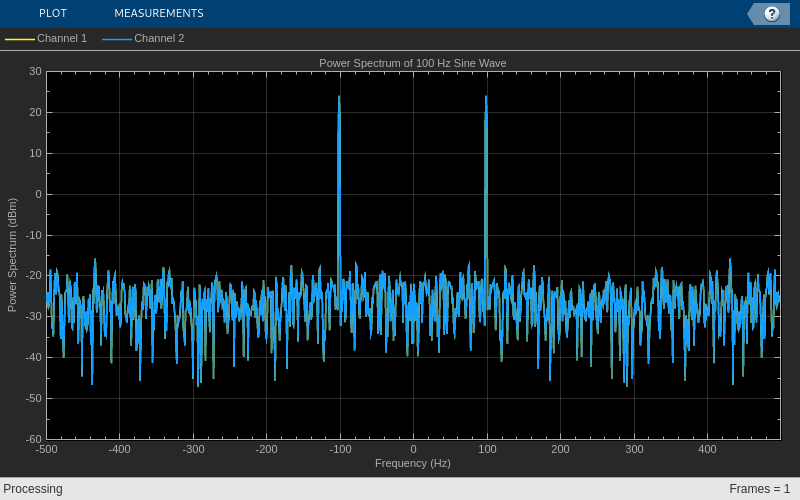Click the yellow Channel 1 line swatch
Viewport: 800px width, 500px height.
[x=20, y=39]
